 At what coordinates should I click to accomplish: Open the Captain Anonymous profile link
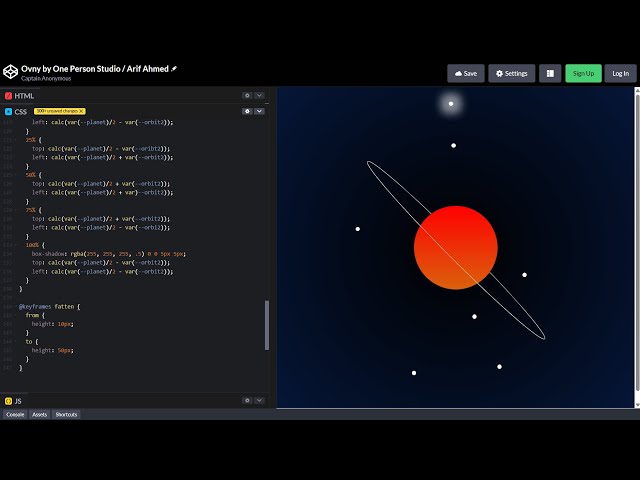46,78
